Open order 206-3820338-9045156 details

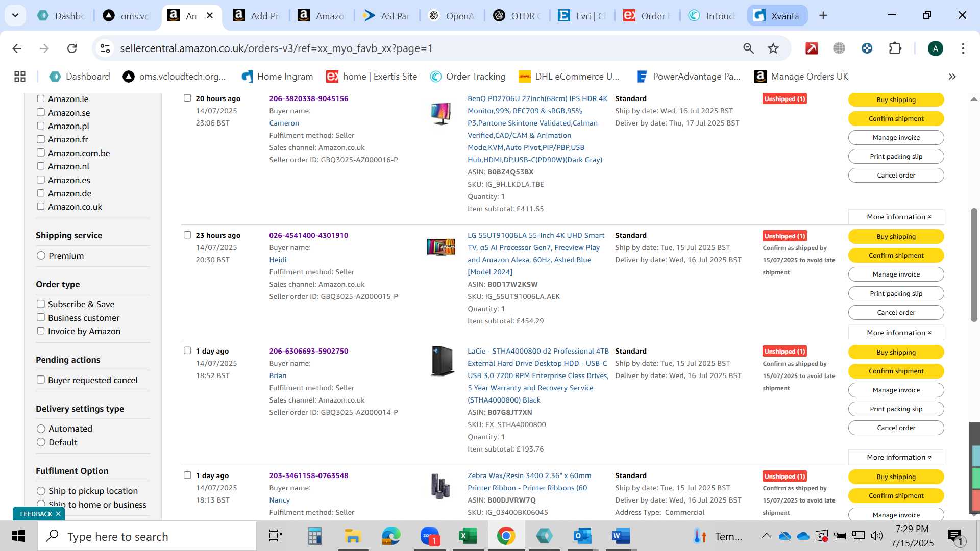[308, 98]
